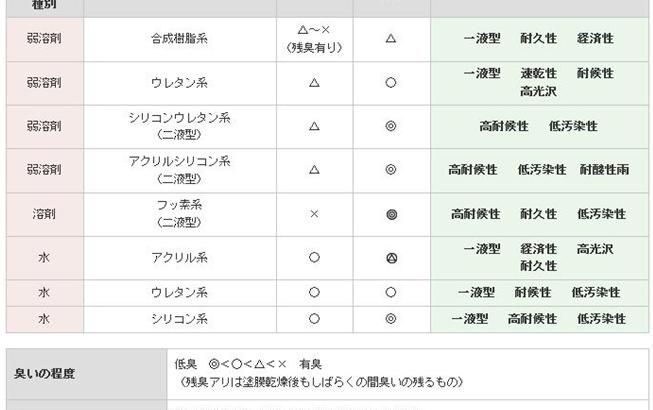Click the 耐酸性雨 feature text
Screen dimensions: 653x410
point(604,170)
